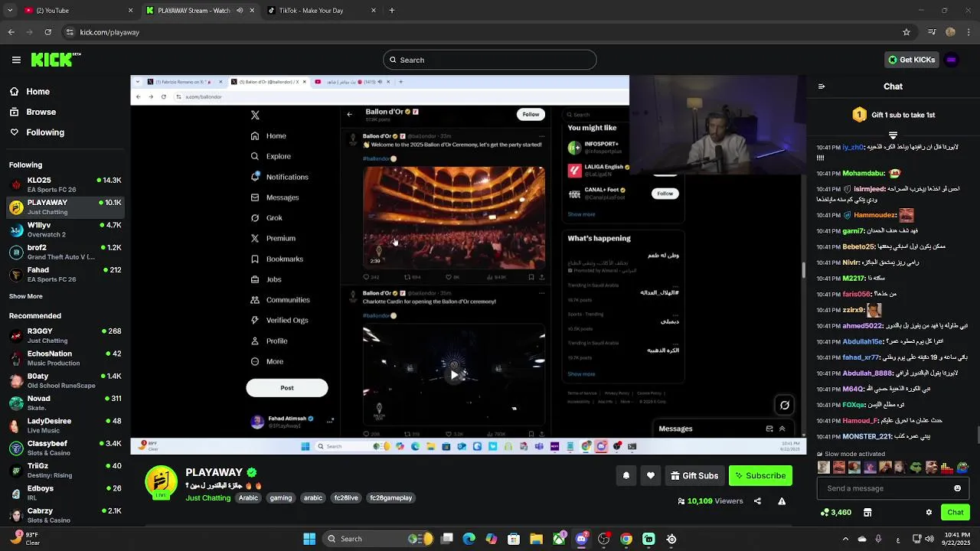Open the browser tab list dropdown arrow
The image size is (980, 551).
pos(10,11)
